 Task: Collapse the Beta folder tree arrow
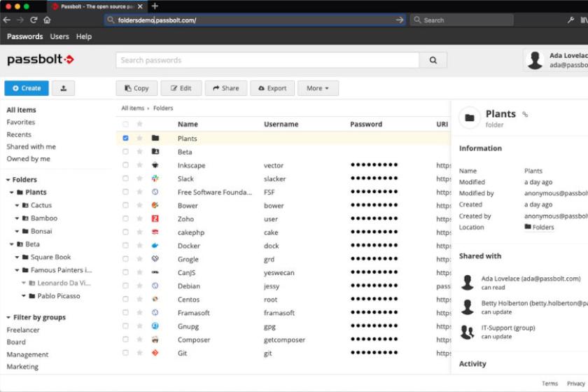tap(12, 244)
